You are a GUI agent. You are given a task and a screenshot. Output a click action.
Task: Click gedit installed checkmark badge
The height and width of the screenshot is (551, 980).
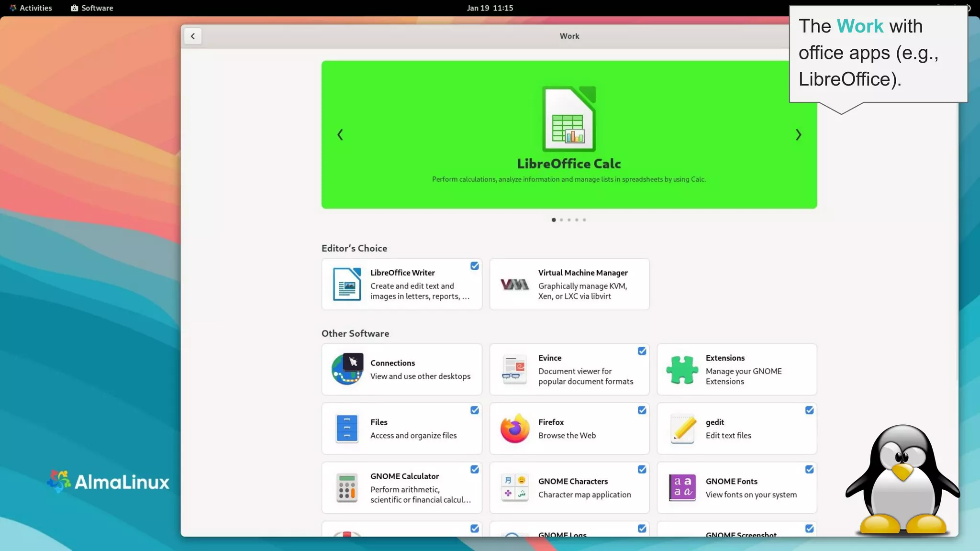point(810,410)
